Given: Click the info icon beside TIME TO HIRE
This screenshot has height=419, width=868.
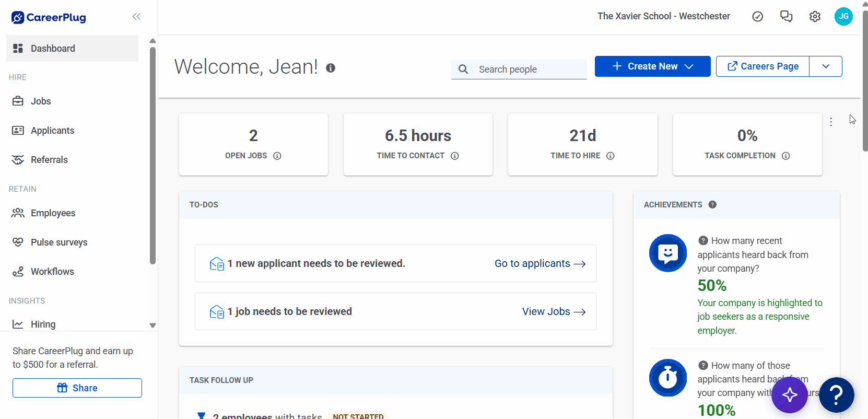Looking at the screenshot, I should pyautogui.click(x=610, y=156).
